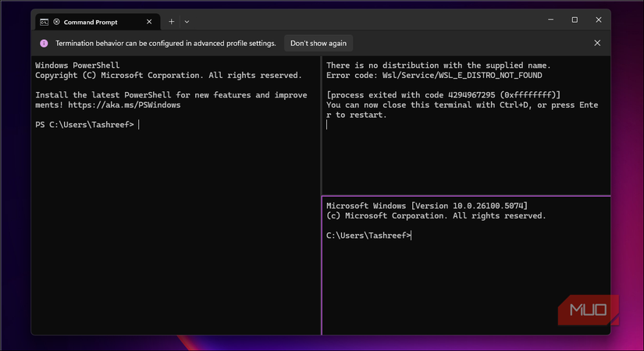The width and height of the screenshot is (644, 351).
Task: Click the terminal icon on the tab
Action: pyautogui.click(x=44, y=22)
